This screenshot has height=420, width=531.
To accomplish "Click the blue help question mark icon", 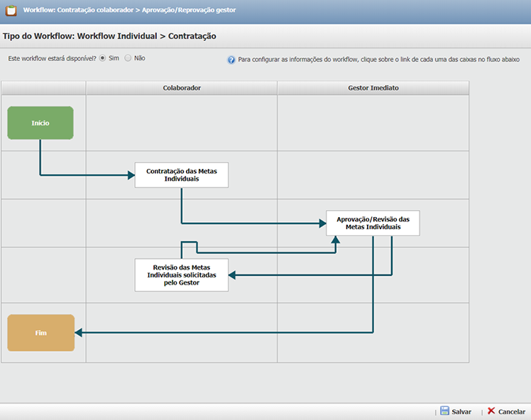I will 231,60.
